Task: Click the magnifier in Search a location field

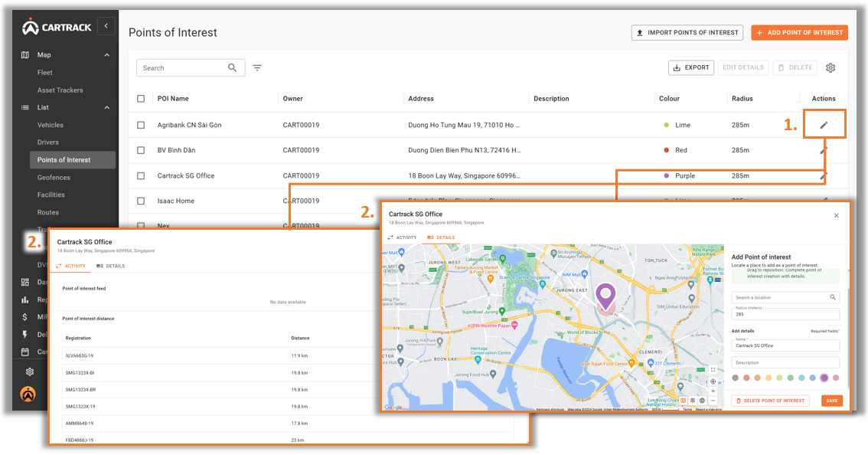Action: point(833,298)
